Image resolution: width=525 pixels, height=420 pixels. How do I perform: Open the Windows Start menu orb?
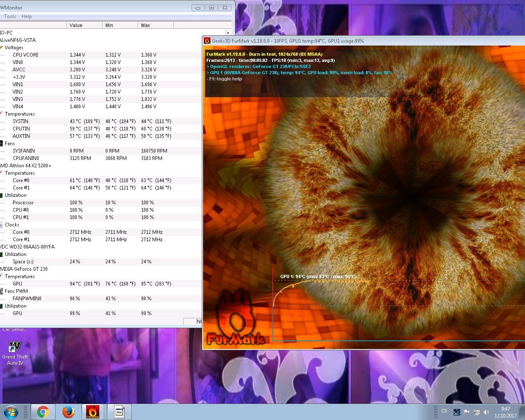tap(11, 412)
